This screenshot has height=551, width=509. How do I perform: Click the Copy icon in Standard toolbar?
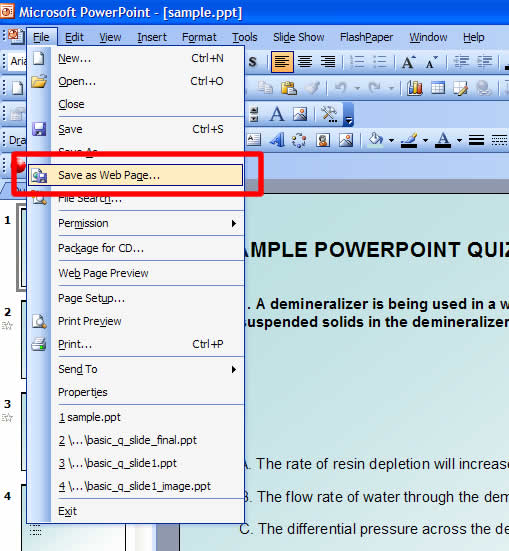pyautogui.click(x=265, y=88)
